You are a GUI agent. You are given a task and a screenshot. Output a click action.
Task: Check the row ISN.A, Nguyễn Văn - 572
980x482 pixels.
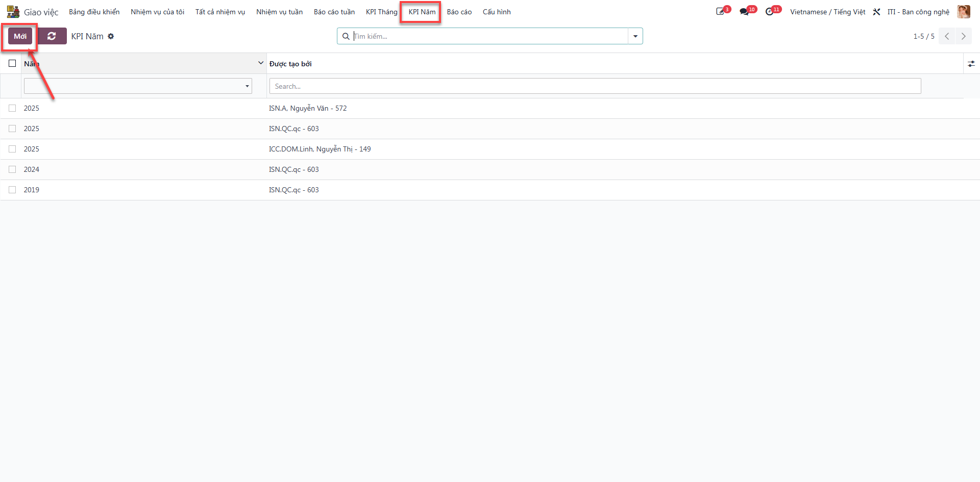tap(12, 108)
